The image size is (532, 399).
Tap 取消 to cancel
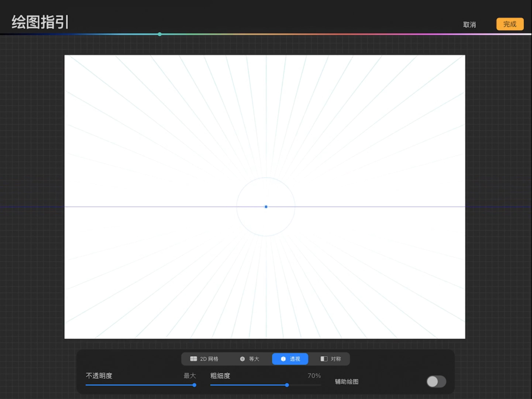[469, 25]
